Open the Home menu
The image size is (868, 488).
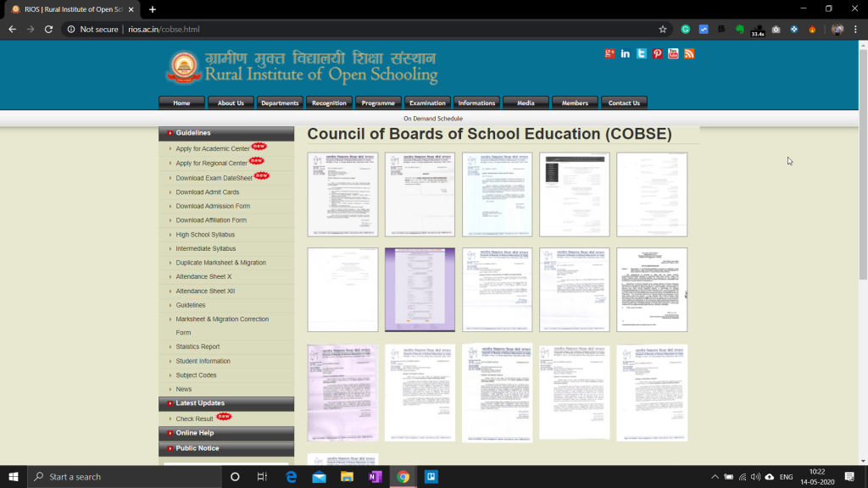(x=181, y=103)
